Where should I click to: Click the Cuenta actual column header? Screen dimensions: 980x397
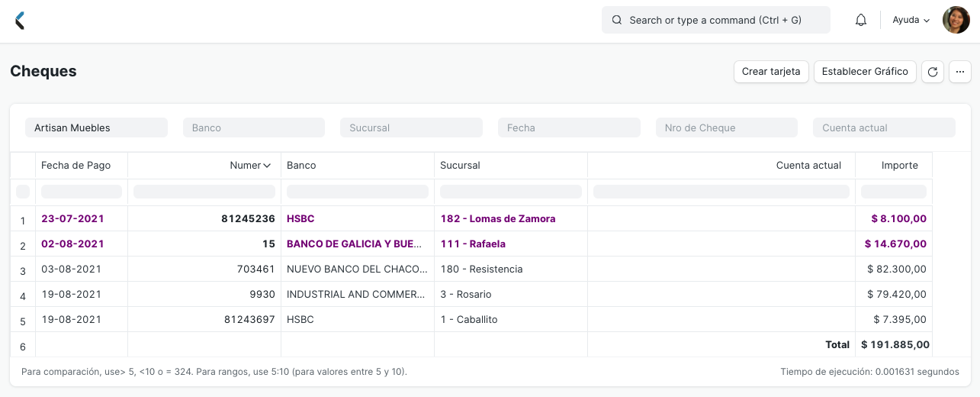coord(721,166)
